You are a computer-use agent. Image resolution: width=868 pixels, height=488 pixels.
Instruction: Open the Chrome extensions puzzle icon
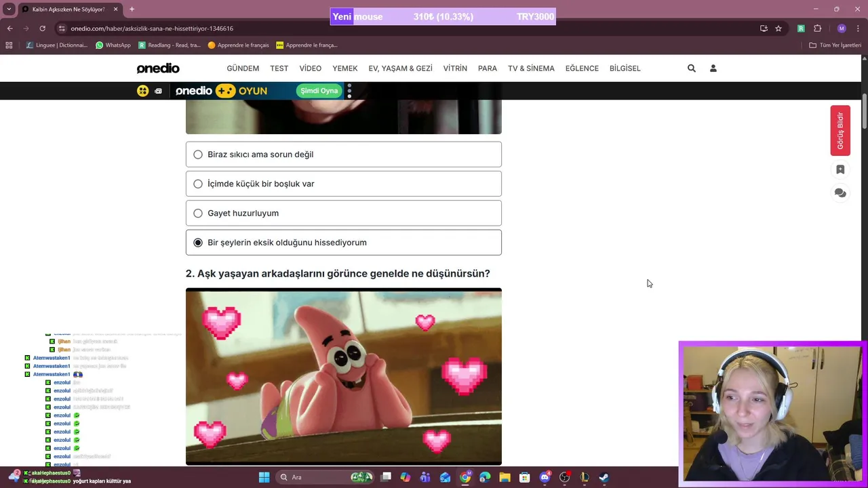click(817, 28)
